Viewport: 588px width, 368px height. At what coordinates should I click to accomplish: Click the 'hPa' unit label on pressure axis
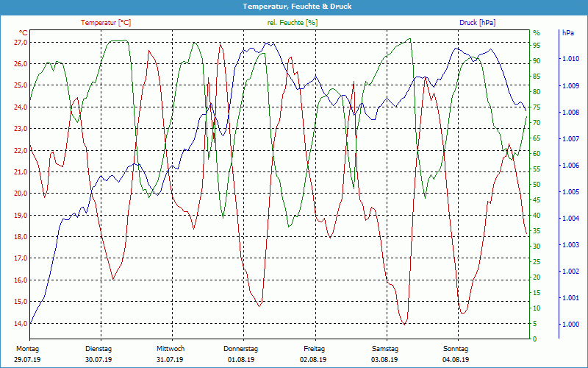567,33
